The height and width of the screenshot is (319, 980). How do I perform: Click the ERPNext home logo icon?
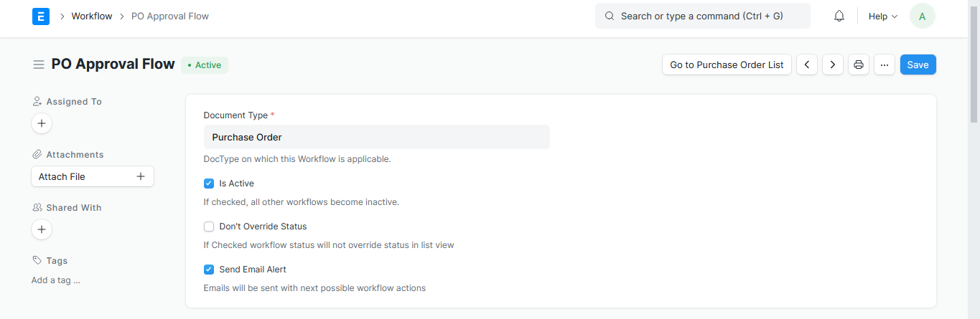[41, 16]
